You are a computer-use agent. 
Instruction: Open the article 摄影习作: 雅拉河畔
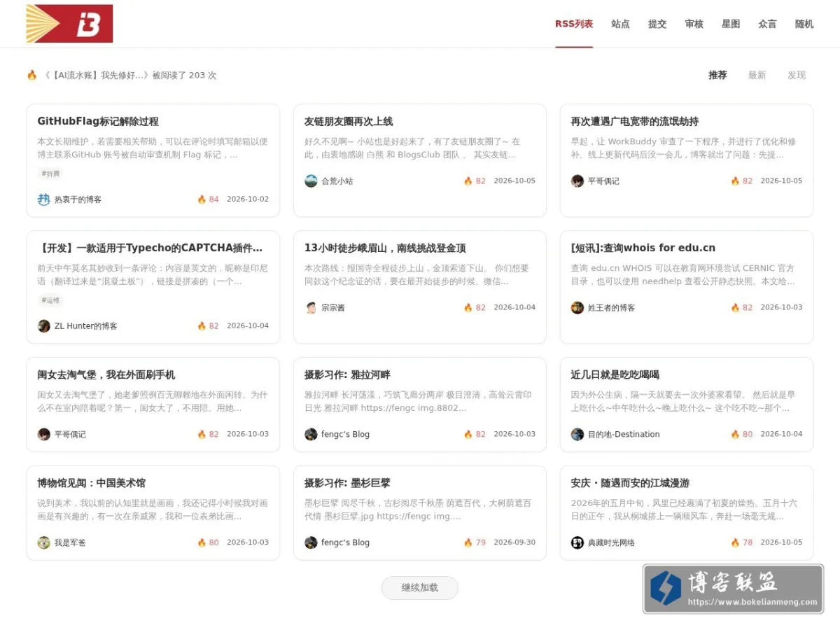click(347, 374)
